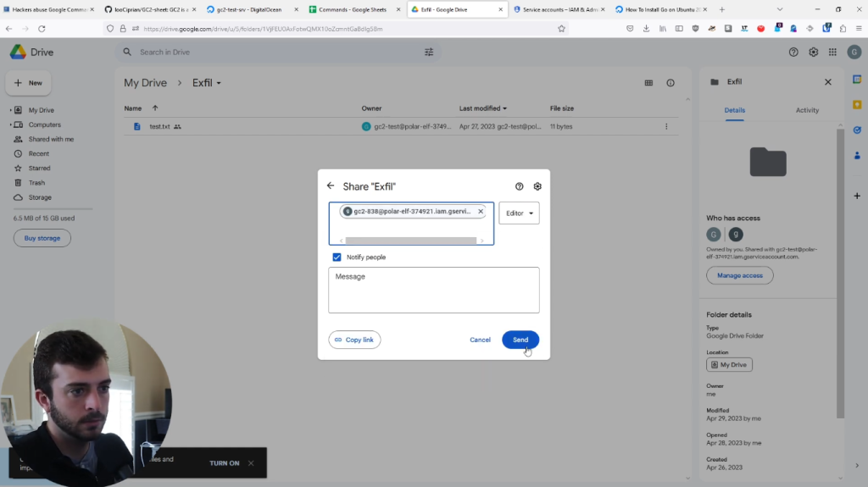Uncheck the Notify people checkbox
Image resolution: width=868 pixels, height=487 pixels.
point(337,257)
